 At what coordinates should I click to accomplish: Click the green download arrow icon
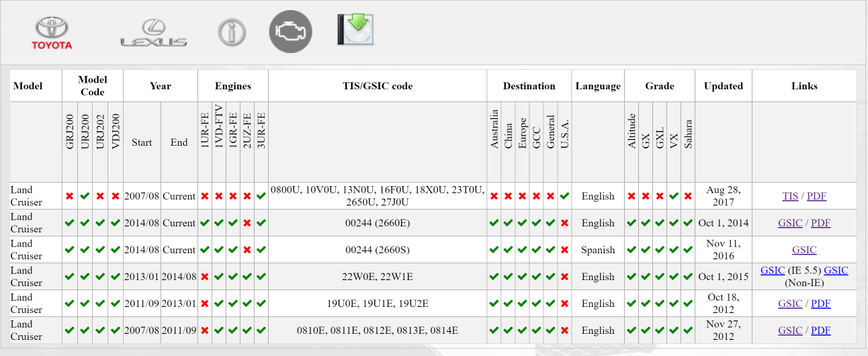[355, 30]
